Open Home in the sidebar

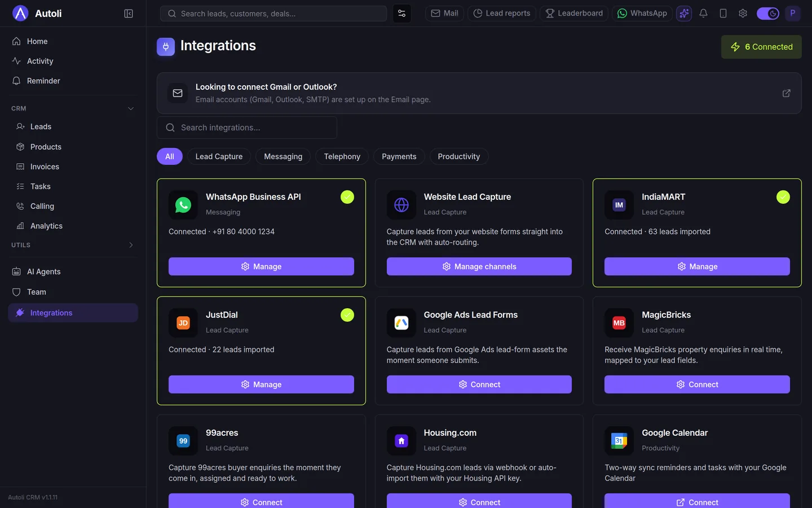[73, 41]
